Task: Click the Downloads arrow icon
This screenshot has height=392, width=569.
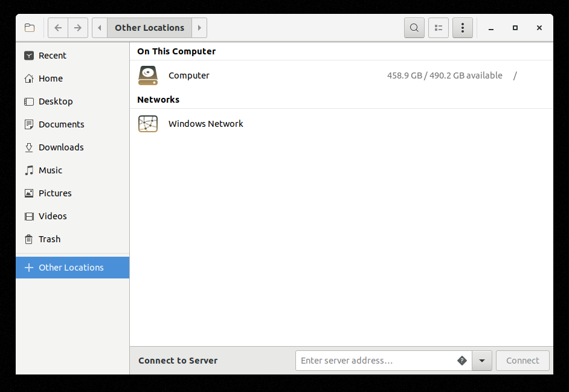Action: pyautogui.click(x=29, y=147)
